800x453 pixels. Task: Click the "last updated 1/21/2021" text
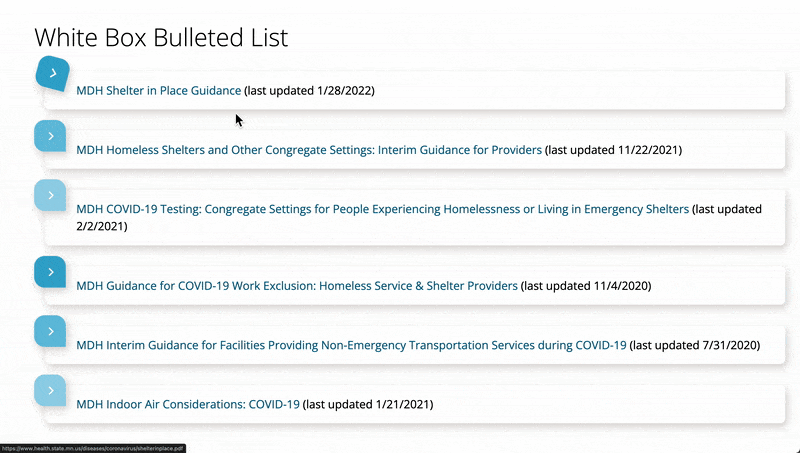pyautogui.click(x=368, y=405)
